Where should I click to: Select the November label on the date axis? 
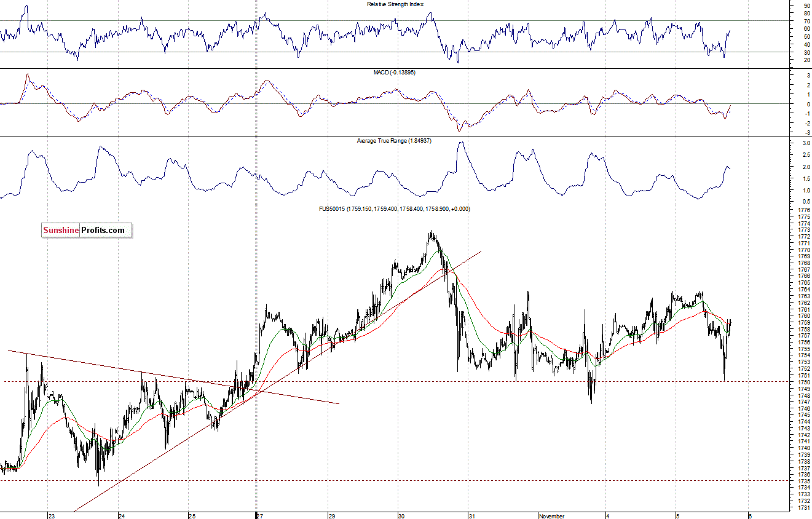click(552, 515)
